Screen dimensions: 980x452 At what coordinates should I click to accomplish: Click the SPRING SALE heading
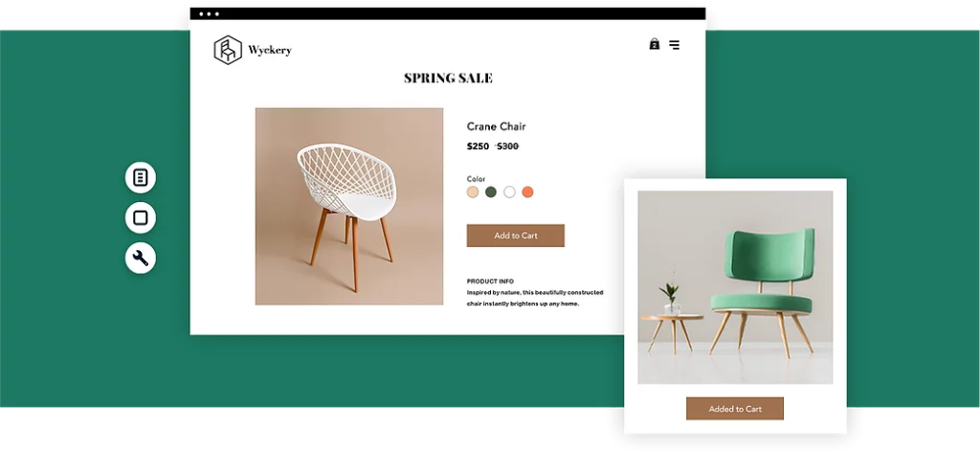click(448, 79)
